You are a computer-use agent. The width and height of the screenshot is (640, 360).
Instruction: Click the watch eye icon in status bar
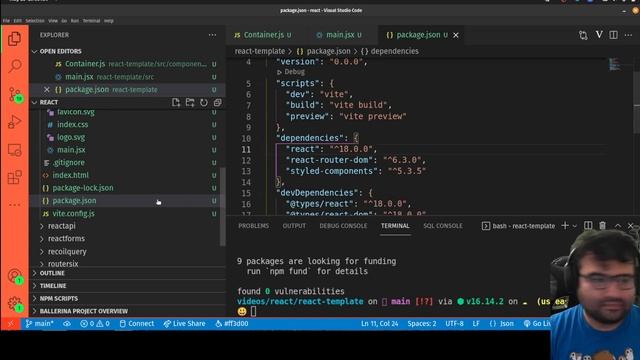coord(67,324)
